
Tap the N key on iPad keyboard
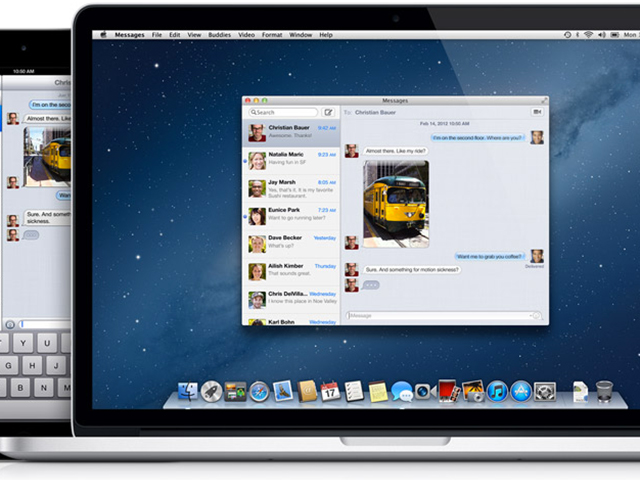(44, 387)
